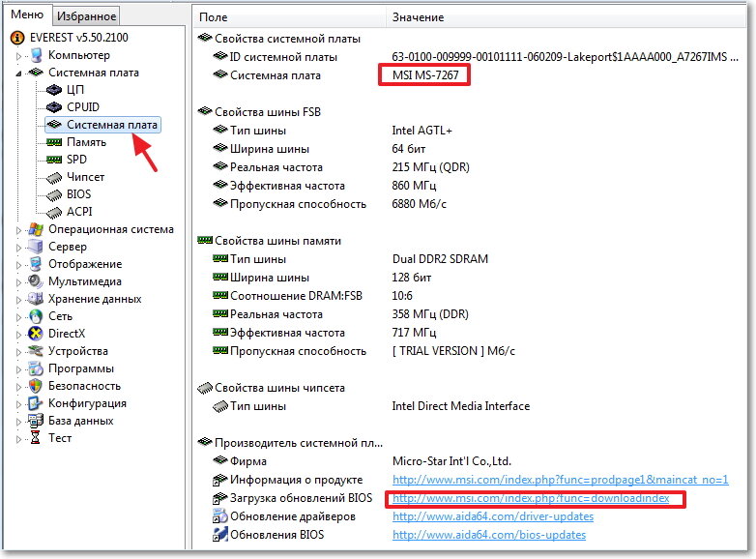Click the Безопасность shield icon

[36, 386]
